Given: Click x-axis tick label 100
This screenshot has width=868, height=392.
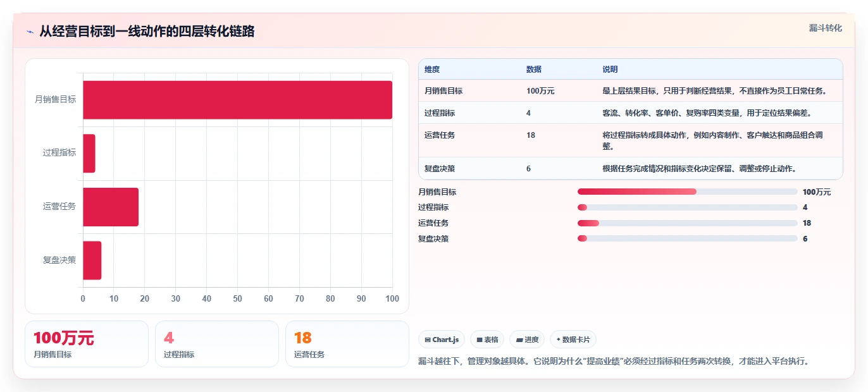Looking at the screenshot, I should (392, 298).
